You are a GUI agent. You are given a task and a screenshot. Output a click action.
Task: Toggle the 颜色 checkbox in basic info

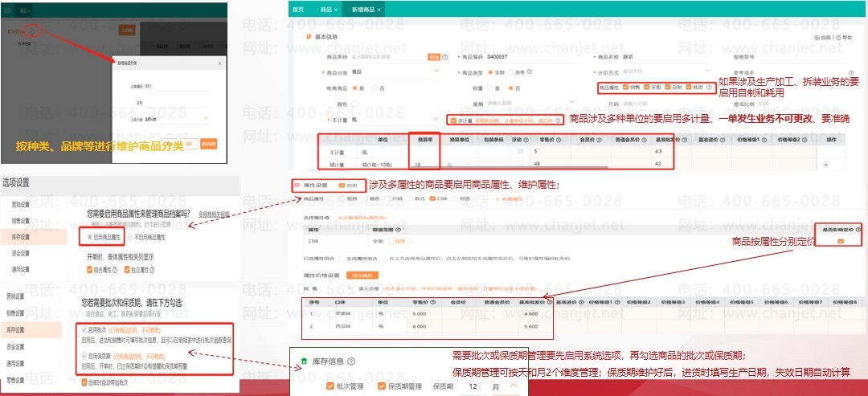355,104
